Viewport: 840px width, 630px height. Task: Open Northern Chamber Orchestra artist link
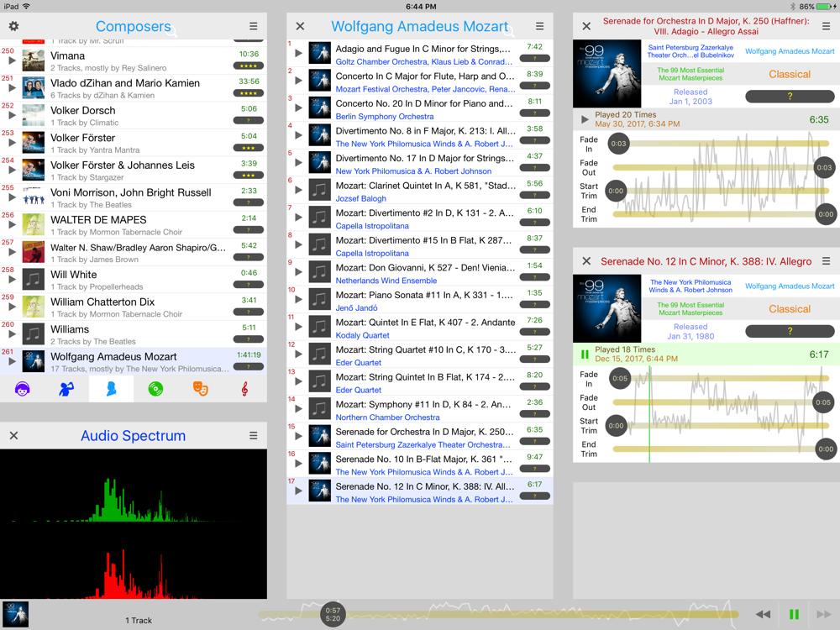388,417
